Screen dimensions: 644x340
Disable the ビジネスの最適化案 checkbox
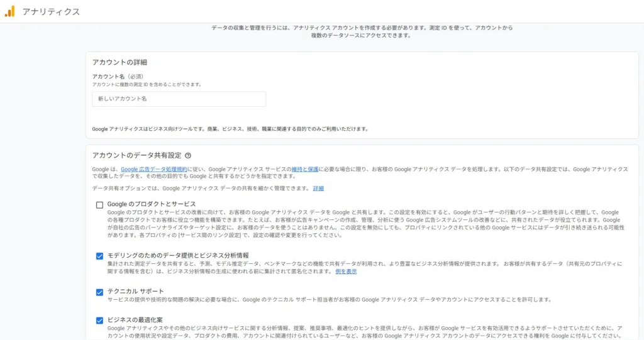pos(99,321)
